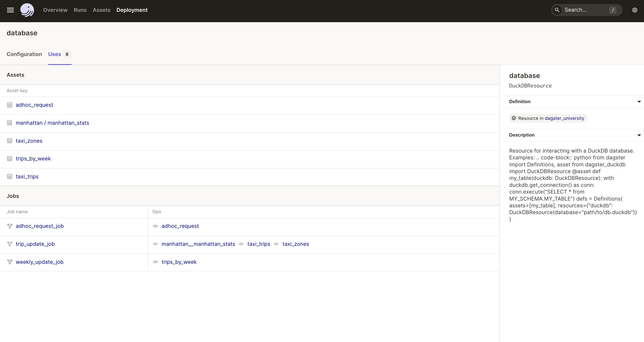Select Runs in the top navigation

tap(80, 10)
